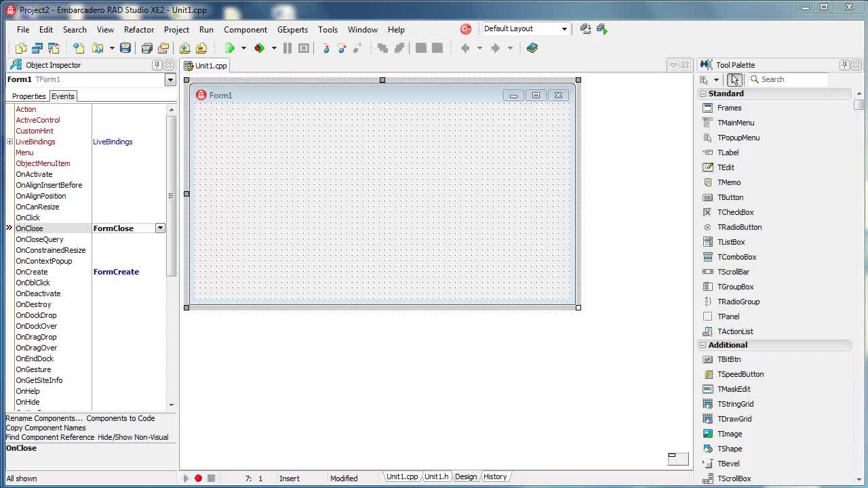Click the Remove File from Project icon
This screenshot has width=868, height=488.
201,48
